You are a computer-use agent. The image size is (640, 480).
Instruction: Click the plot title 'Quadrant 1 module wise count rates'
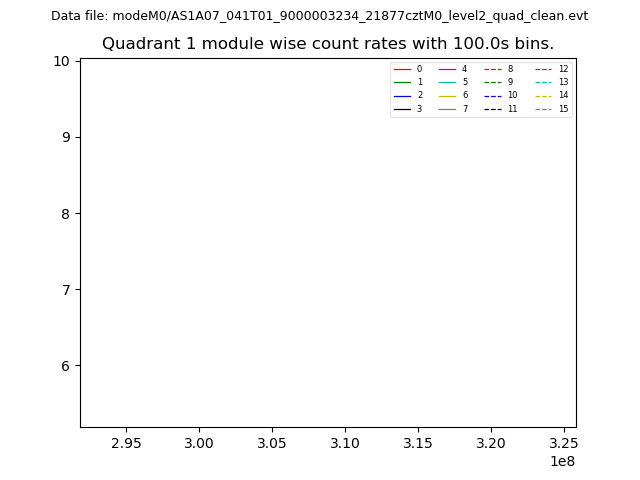click(328, 44)
